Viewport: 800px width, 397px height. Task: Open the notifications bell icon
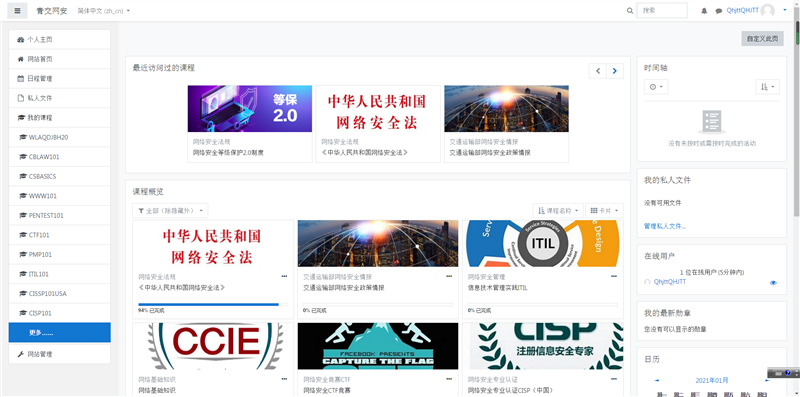705,11
